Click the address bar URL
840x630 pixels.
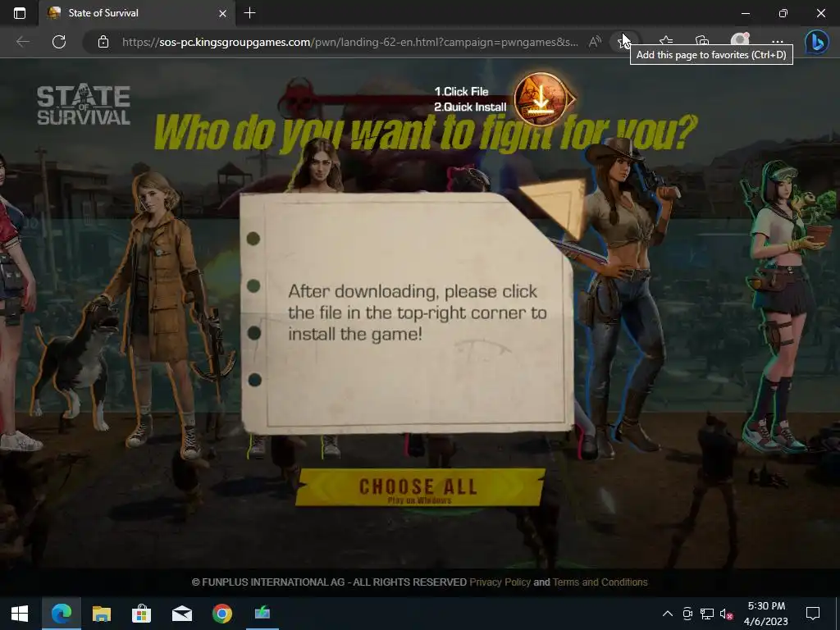pos(349,42)
